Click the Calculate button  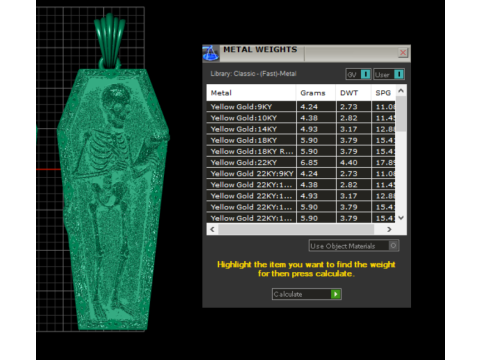coord(307,294)
